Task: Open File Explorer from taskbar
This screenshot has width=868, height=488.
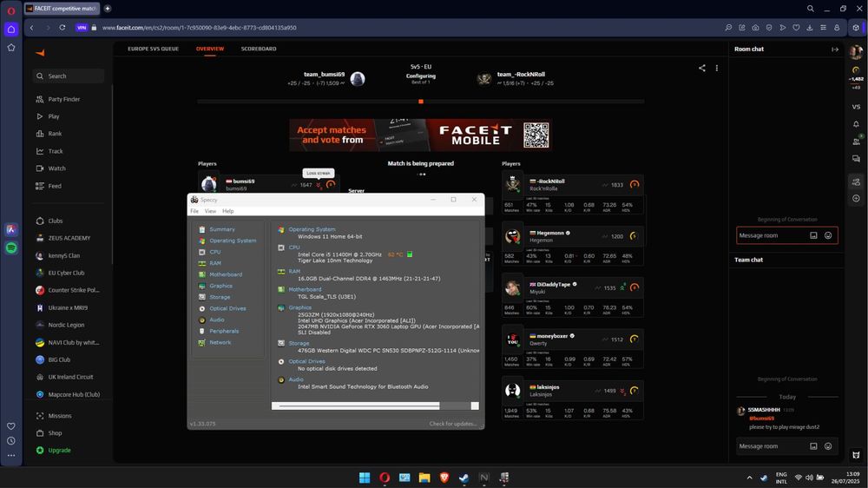Action: (x=424, y=478)
